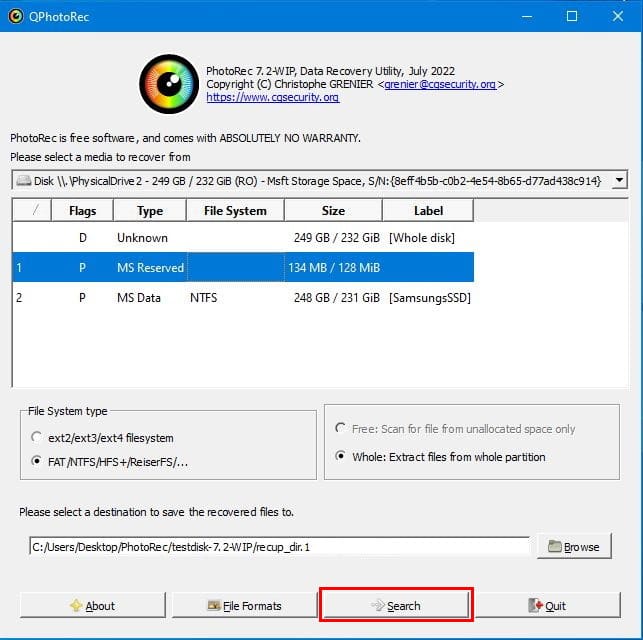Screen dimensions: 643x640
Task: Sort by the Type column header
Action: [150, 211]
